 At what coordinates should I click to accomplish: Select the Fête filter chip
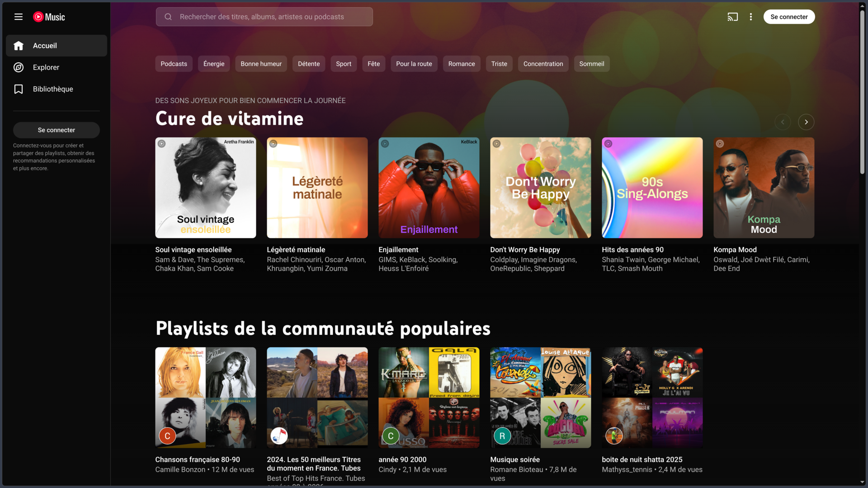(x=374, y=64)
